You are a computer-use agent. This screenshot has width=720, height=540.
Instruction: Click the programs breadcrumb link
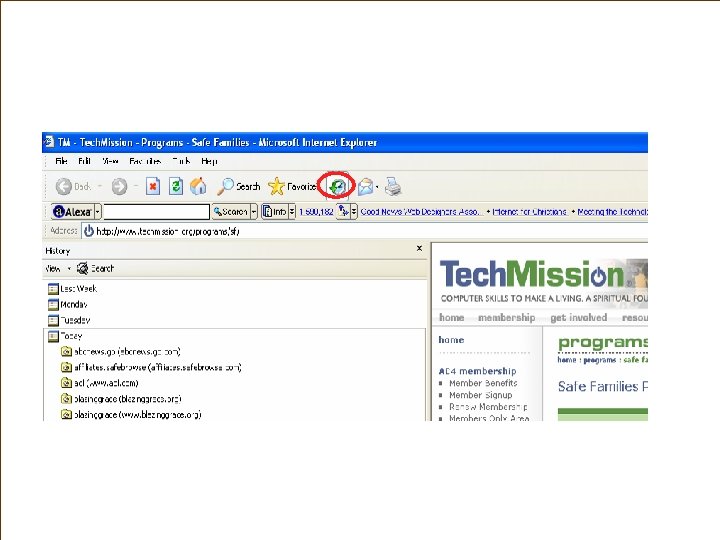coord(600,360)
